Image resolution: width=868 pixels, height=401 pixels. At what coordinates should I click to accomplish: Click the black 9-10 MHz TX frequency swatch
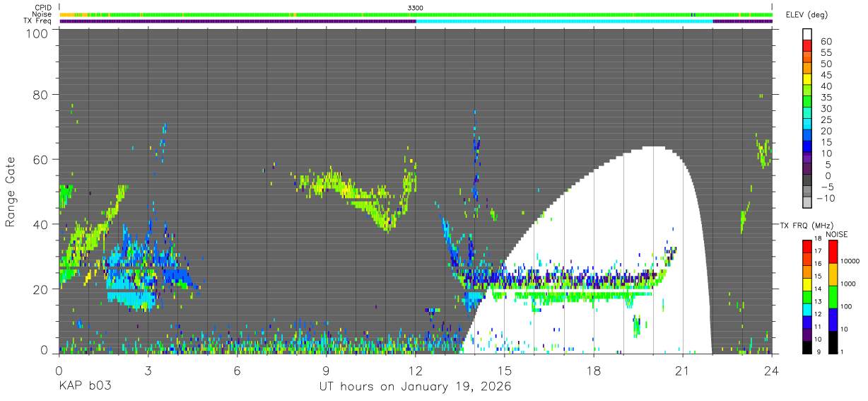pos(807,347)
